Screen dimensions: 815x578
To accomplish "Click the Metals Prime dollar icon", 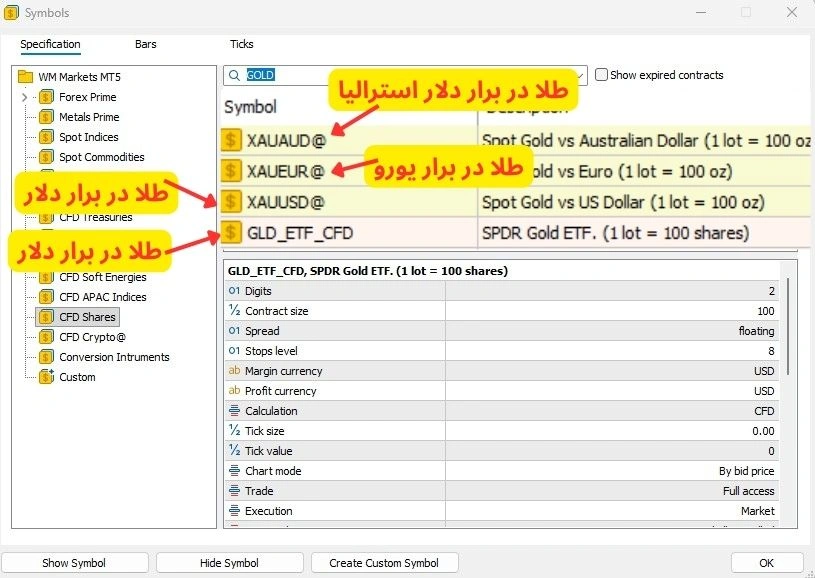I will coord(46,117).
